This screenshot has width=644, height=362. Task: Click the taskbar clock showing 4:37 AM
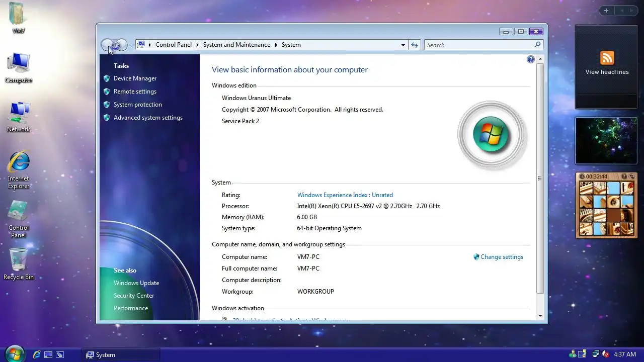click(x=624, y=354)
